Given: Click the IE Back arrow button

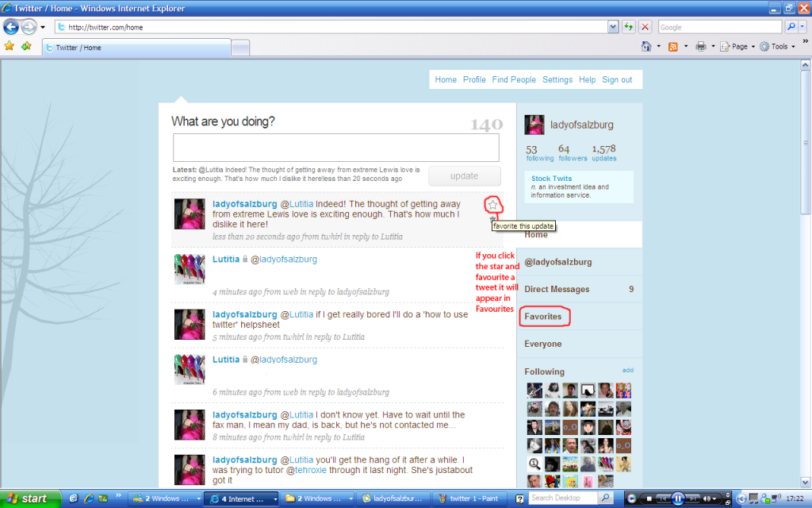Looking at the screenshot, I should point(11,26).
